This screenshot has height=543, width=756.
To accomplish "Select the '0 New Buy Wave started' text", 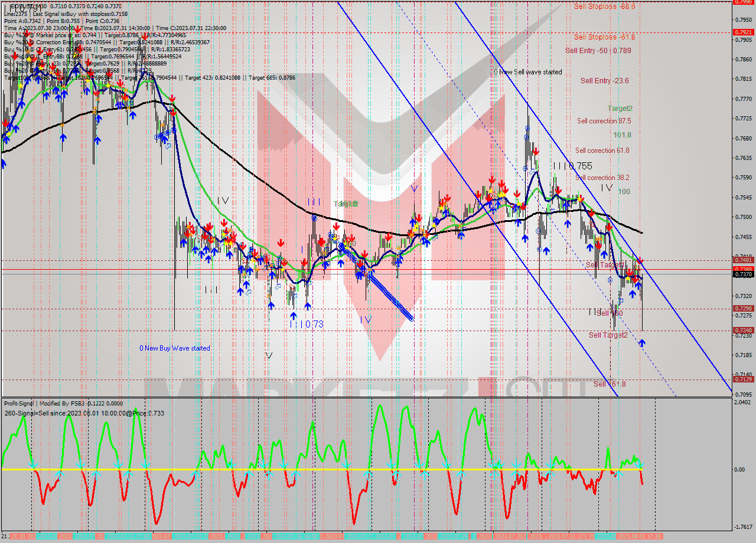I will 175,348.
